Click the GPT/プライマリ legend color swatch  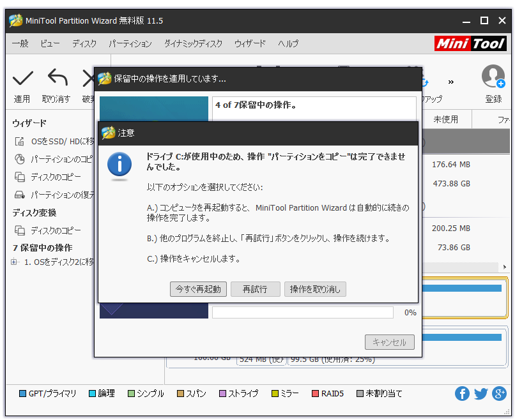pos(22,393)
